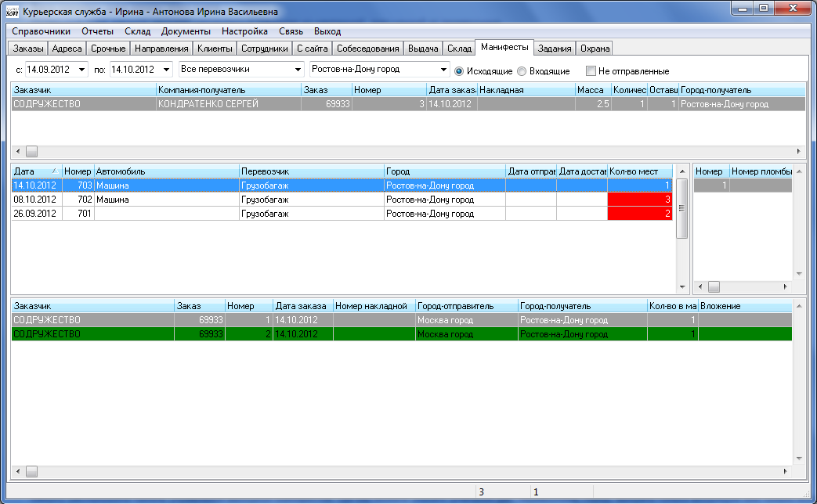Switch to the Сотрудники tab
817x504 pixels.
(265, 49)
